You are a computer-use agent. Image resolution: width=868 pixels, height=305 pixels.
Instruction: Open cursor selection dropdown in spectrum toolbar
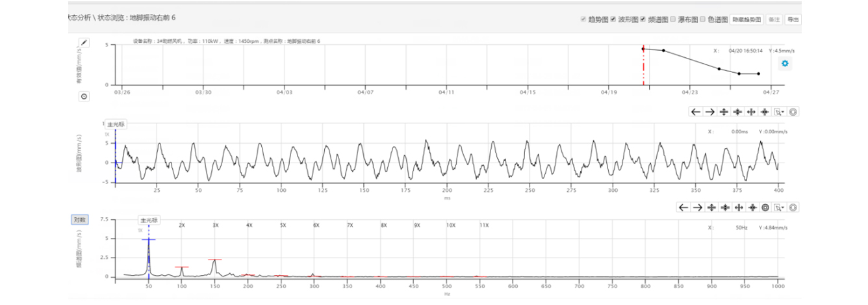[780, 207]
